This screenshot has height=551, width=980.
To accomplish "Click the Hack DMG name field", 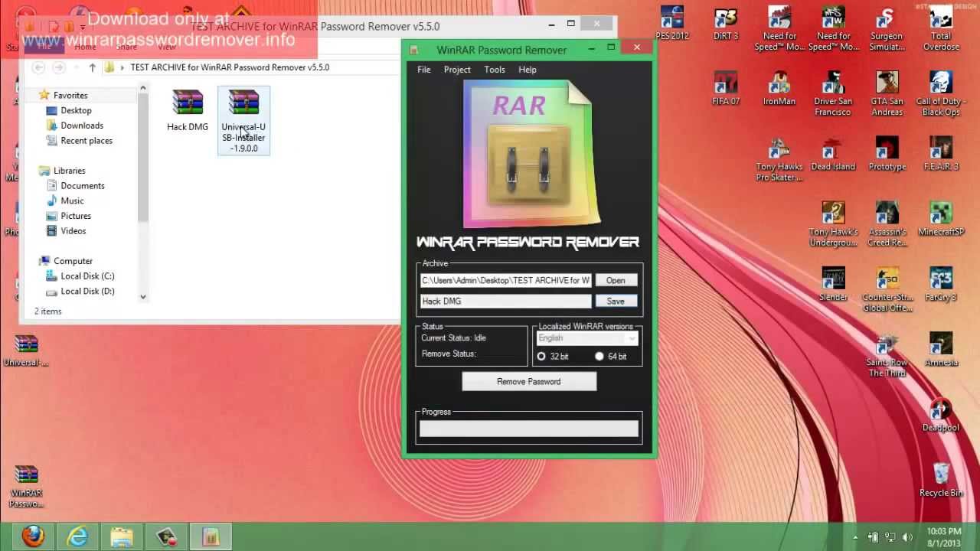I will point(506,302).
